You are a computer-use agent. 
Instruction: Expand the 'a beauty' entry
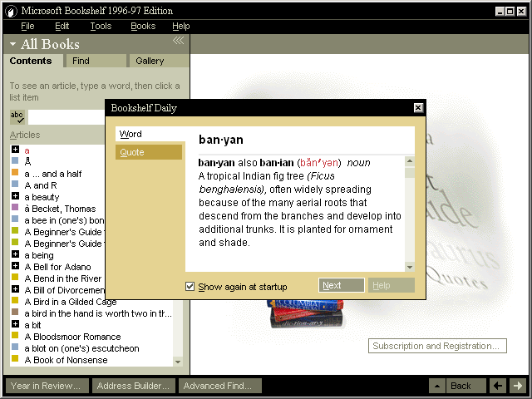pos(15,196)
